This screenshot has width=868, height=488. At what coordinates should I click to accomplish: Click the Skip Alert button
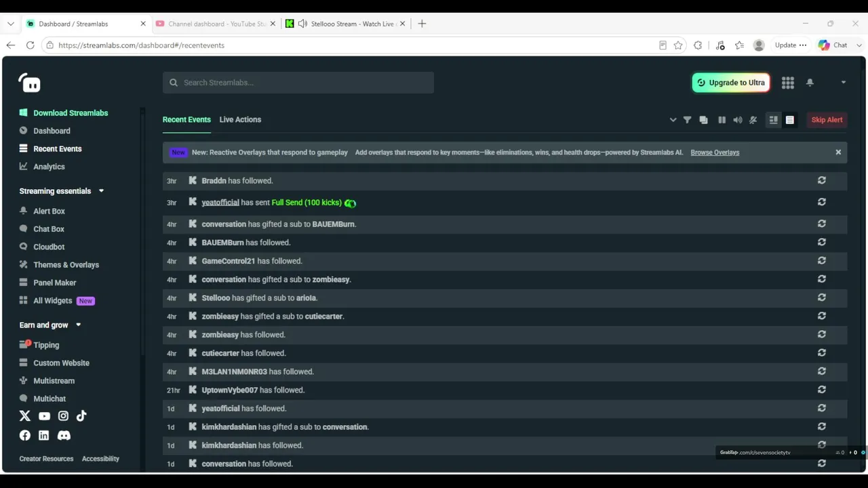827,120
